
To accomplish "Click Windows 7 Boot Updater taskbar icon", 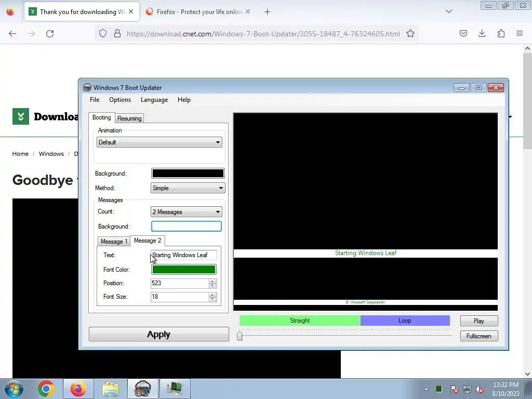I will (x=142, y=389).
